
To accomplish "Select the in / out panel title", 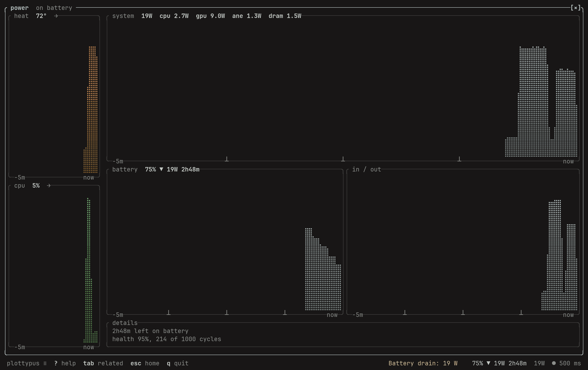I will (x=366, y=169).
